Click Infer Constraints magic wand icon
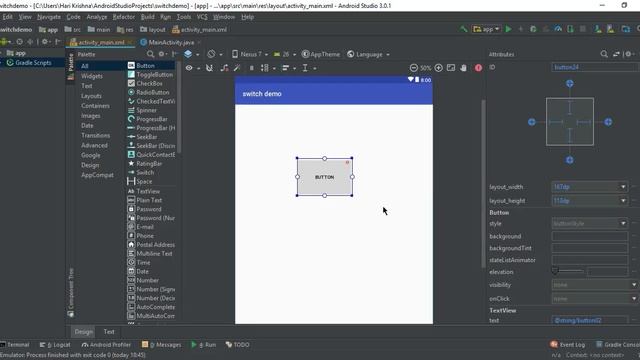 (x=237, y=68)
